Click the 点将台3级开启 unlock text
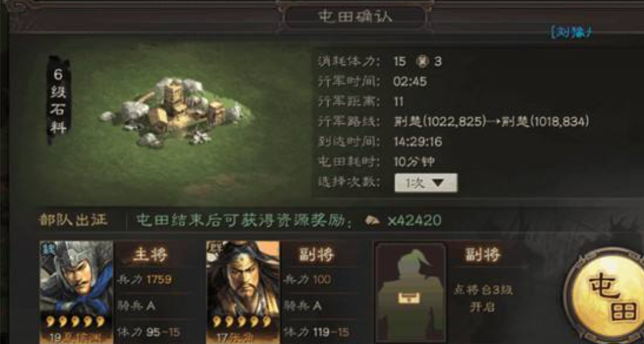 (x=483, y=298)
